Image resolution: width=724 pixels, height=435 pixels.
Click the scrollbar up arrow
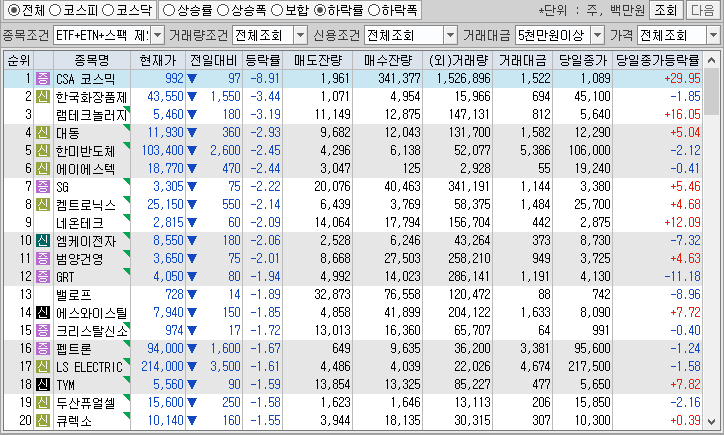click(712, 60)
